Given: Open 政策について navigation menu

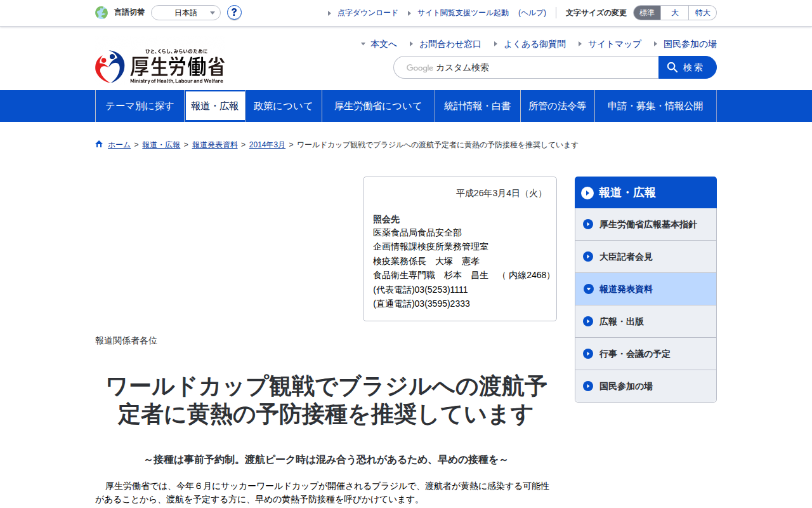Looking at the screenshot, I should coord(284,106).
